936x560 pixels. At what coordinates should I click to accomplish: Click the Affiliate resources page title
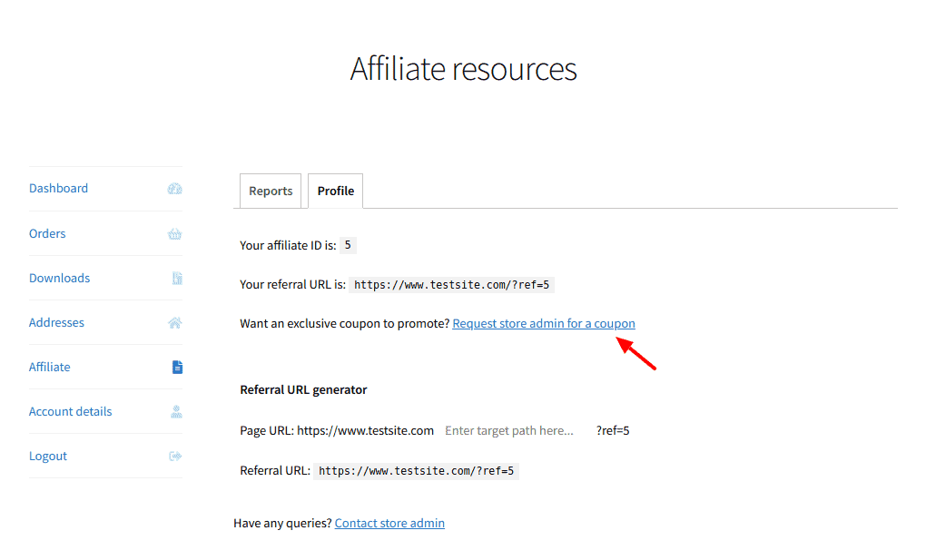(x=463, y=69)
